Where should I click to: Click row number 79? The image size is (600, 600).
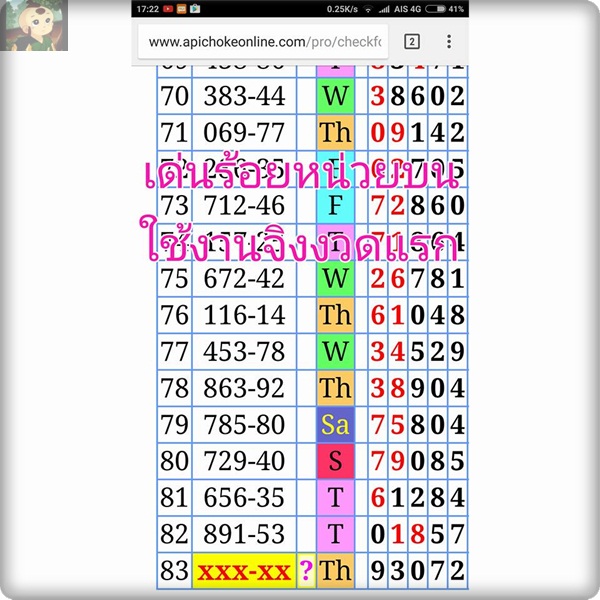click(x=174, y=424)
